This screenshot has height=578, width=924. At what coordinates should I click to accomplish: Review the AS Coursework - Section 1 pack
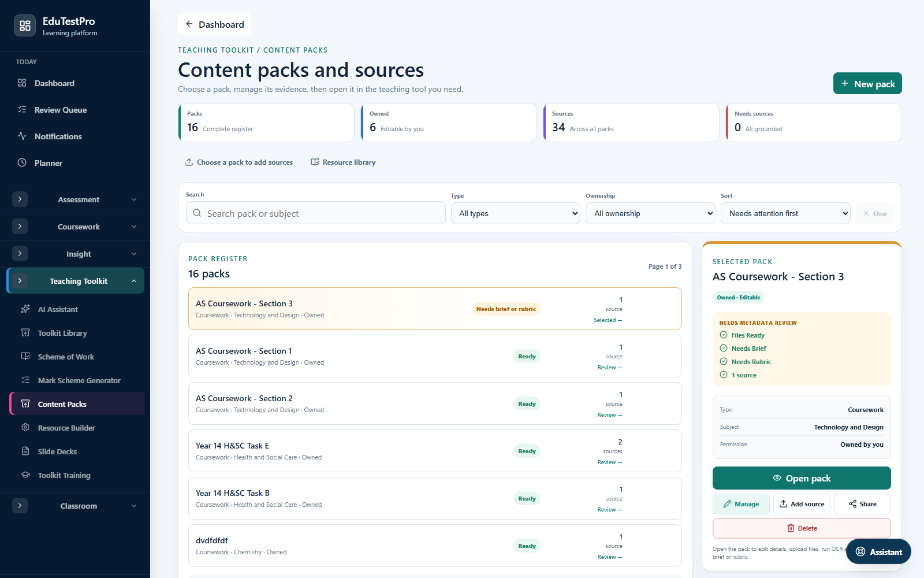tap(609, 368)
